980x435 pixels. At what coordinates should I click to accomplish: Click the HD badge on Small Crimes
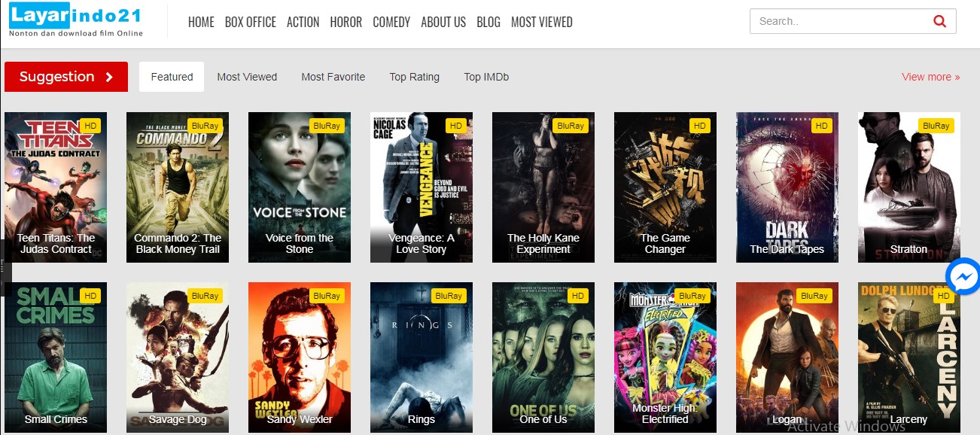click(x=90, y=296)
